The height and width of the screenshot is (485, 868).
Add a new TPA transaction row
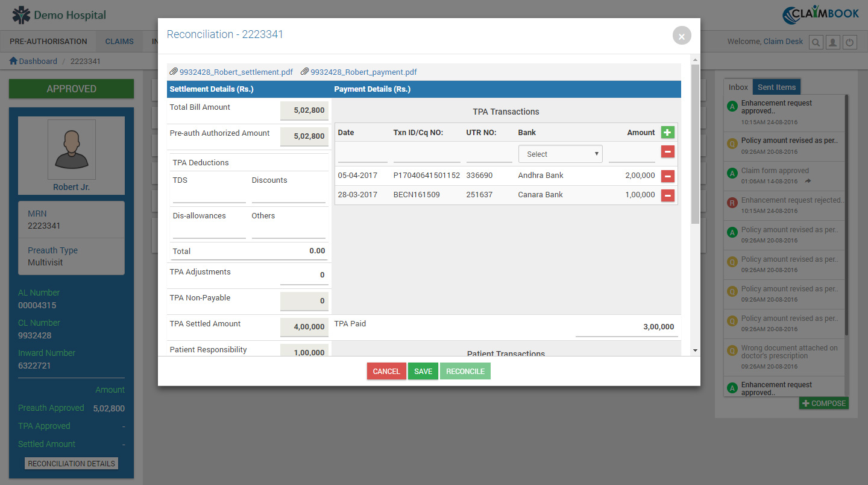coord(667,132)
